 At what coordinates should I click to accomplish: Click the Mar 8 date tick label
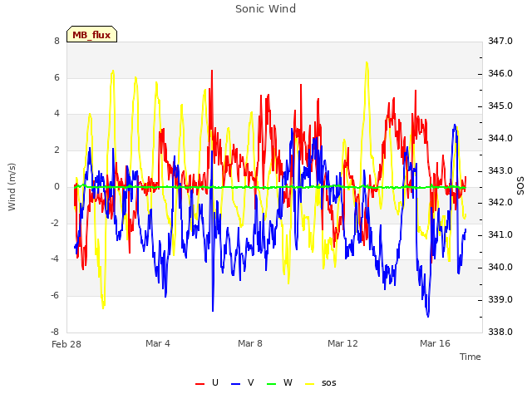[x=250, y=343]
